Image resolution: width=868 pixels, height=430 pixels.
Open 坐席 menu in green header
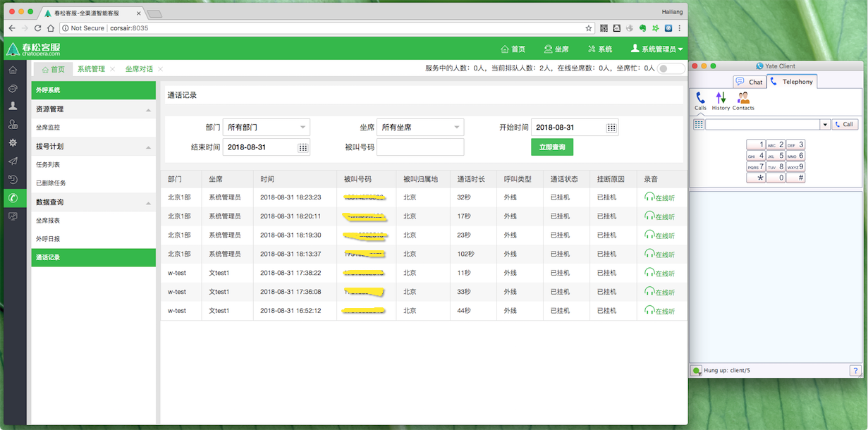pyautogui.click(x=557, y=49)
